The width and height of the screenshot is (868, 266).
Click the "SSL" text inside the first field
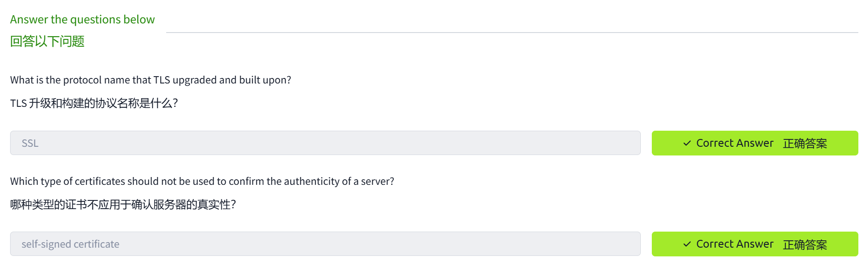[x=30, y=143]
